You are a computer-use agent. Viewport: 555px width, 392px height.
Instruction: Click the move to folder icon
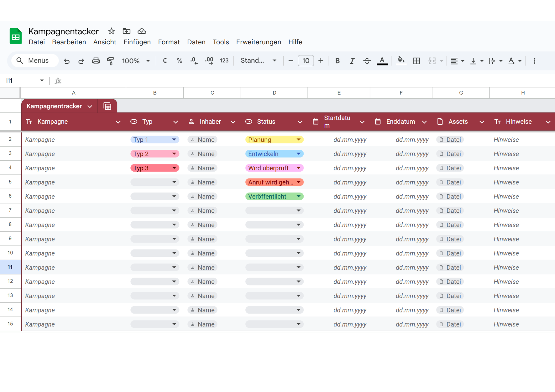[127, 31]
